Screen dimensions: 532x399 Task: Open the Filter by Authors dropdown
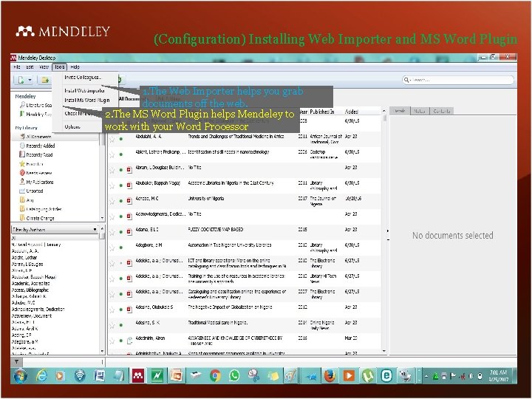[55, 230]
